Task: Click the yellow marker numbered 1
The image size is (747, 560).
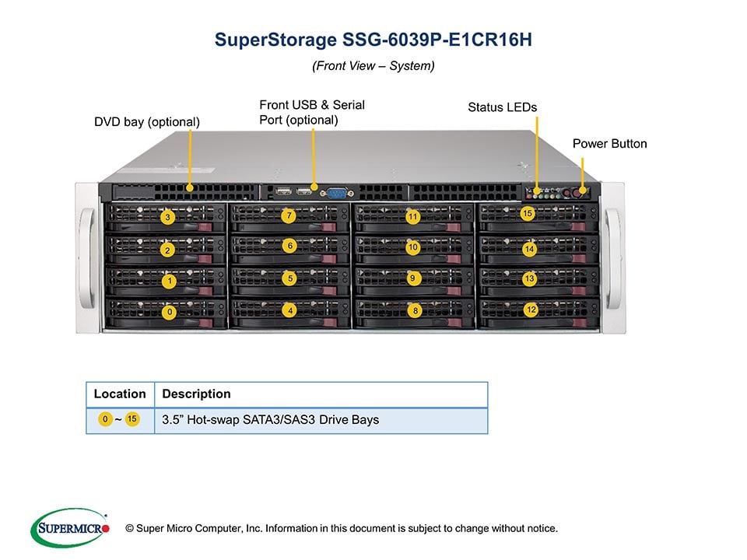Action: click(x=170, y=280)
